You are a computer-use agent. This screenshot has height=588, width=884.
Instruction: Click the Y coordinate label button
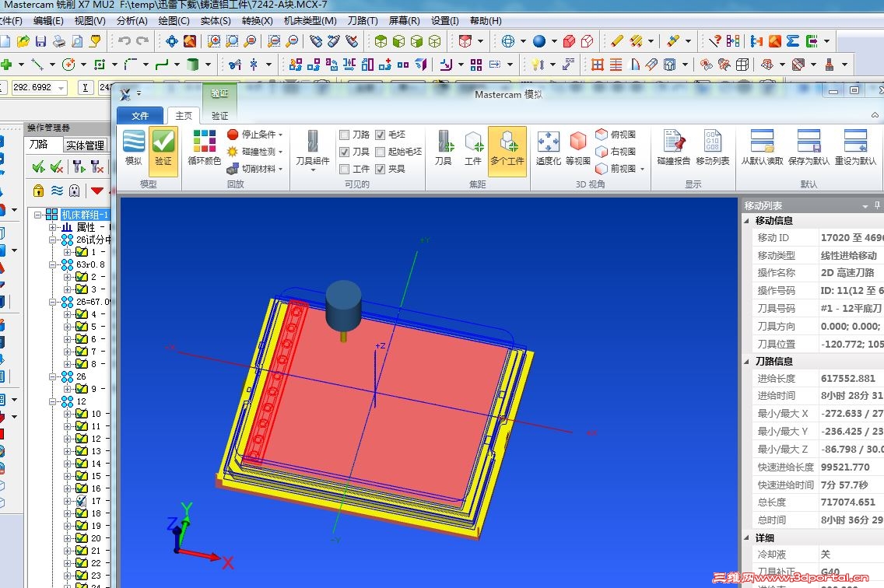(85, 87)
